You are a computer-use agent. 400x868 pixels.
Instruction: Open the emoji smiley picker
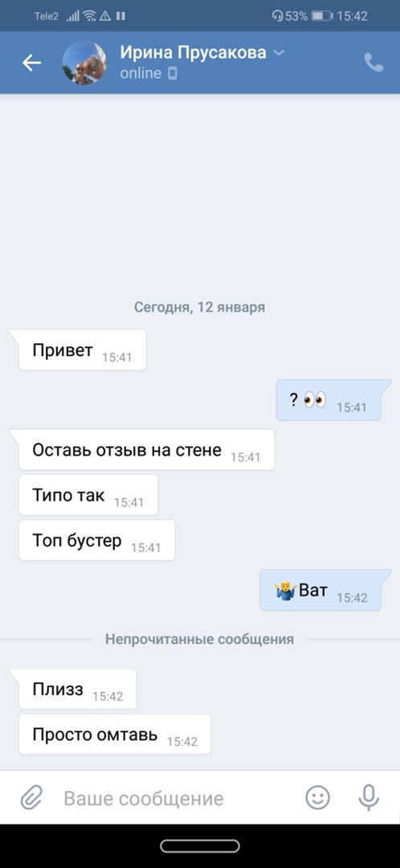(317, 798)
